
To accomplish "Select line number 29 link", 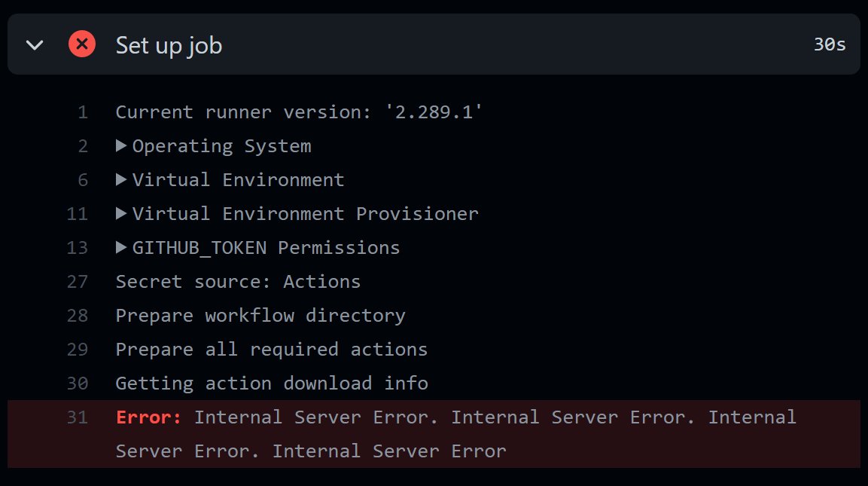I will pos(78,350).
